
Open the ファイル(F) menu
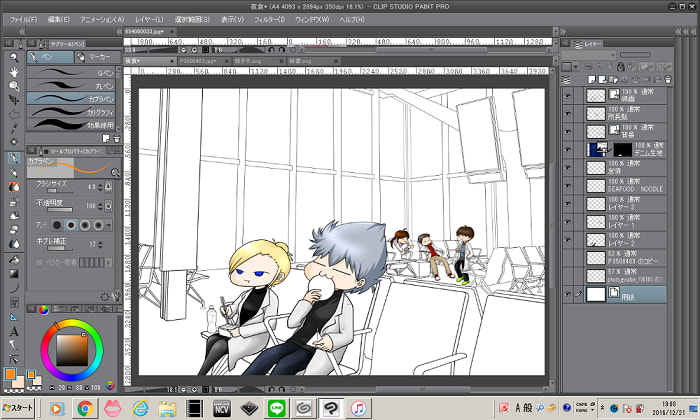point(23,19)
